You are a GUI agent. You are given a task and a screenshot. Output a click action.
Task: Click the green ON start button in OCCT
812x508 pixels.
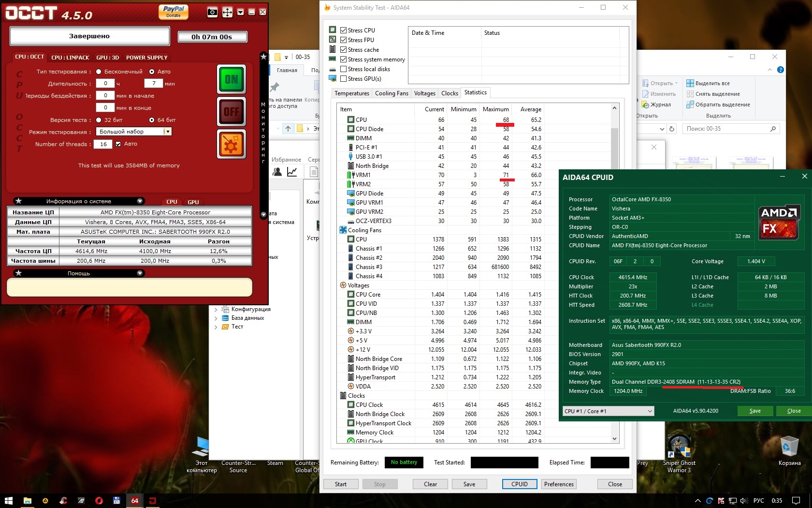click(x=231, y=79)
